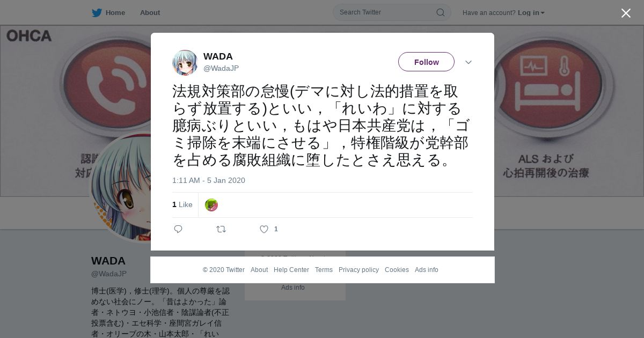Open WADA's avatar in the tweet header
This screenshot has height=338, width=644.
click(185, 63)
